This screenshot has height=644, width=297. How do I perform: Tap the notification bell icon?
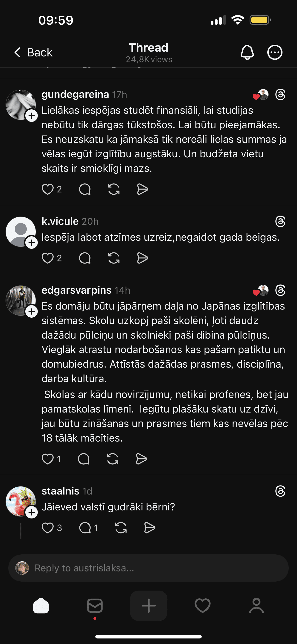point(247,52)
